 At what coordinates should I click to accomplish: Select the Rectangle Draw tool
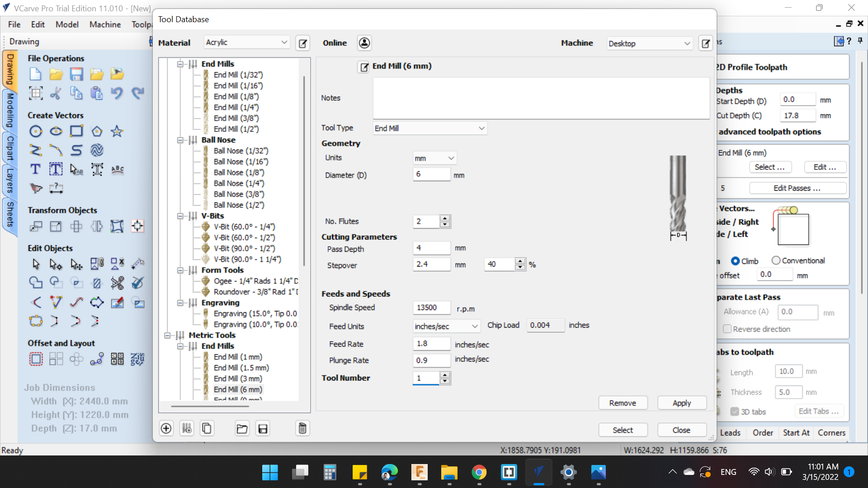pyautogui.click(x=76, y=131)
